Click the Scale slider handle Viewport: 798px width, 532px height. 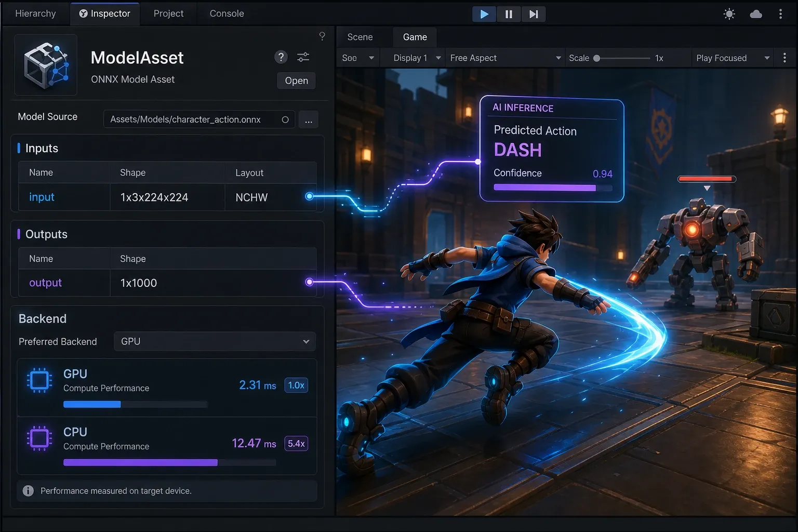597,58
